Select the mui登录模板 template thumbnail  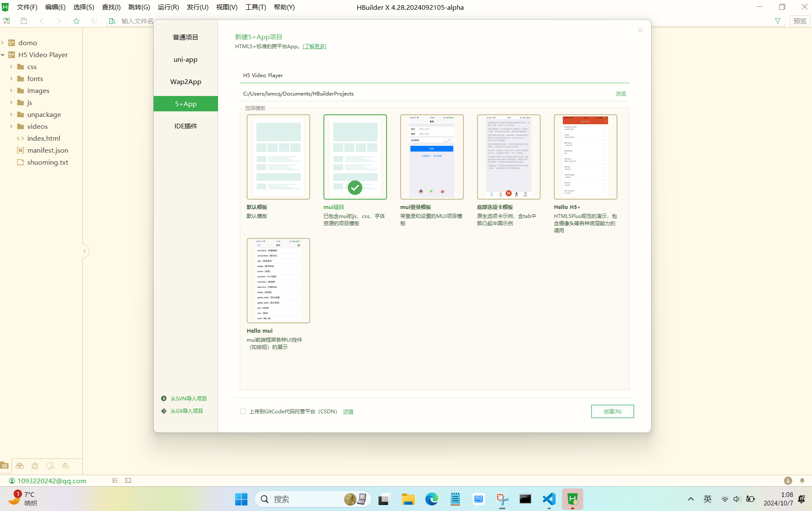pyautogui.click(x=432, y=157)
